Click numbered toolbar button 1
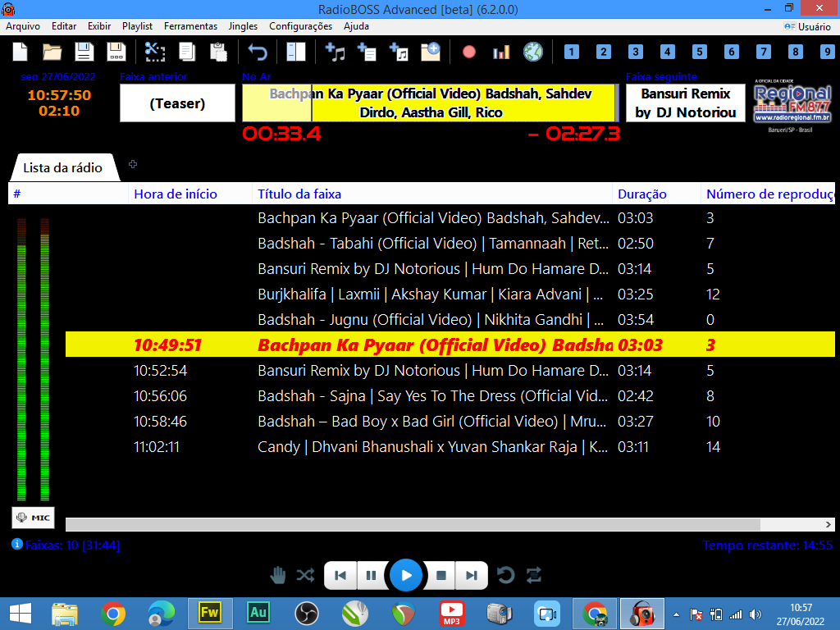The width and height of the screenshot is (840, 630). [x=572, y=52]
